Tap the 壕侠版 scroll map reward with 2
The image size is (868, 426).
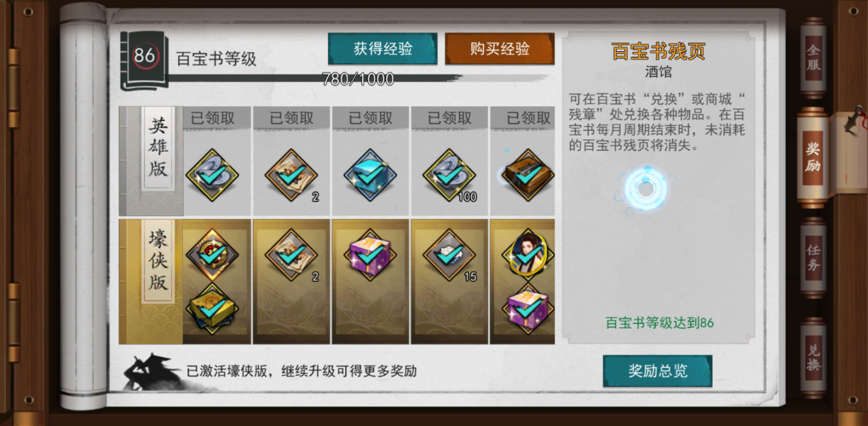pyautogui.click(x=292, y=255)
